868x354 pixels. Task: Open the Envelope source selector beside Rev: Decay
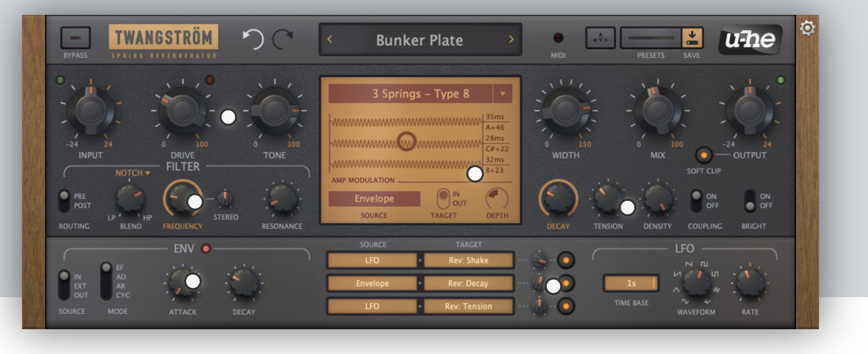(372, 283)
